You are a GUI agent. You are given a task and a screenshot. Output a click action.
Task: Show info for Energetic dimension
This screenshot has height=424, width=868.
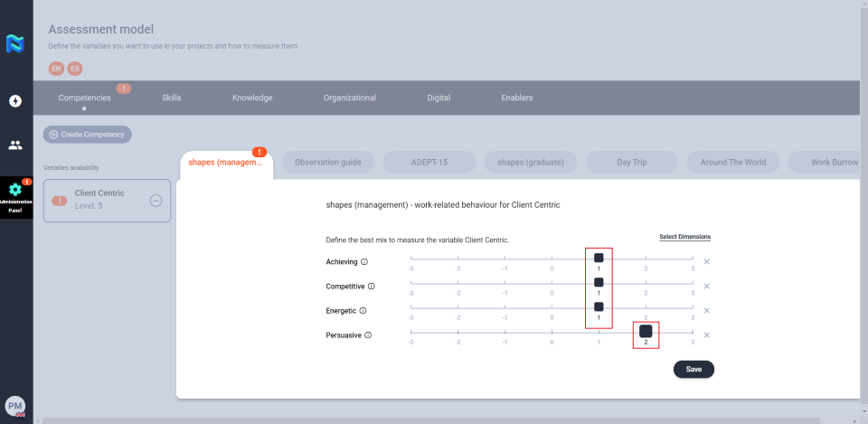tap(363, 311)
